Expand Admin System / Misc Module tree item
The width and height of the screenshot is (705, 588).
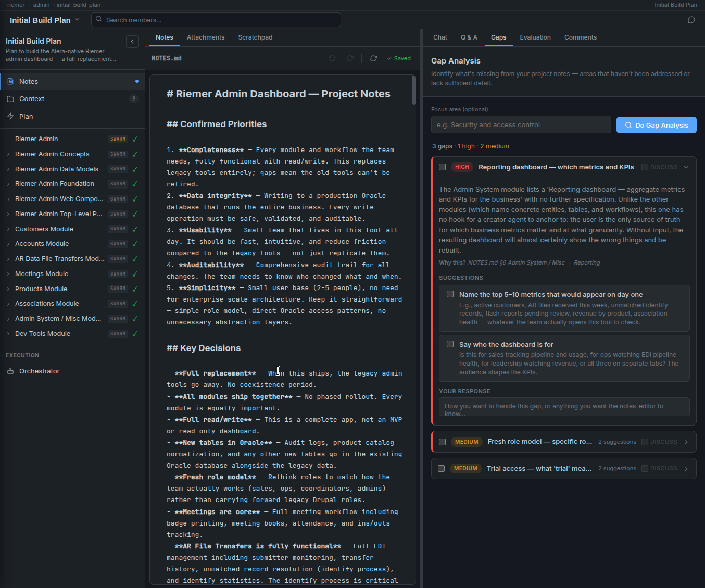pos(8,319)
